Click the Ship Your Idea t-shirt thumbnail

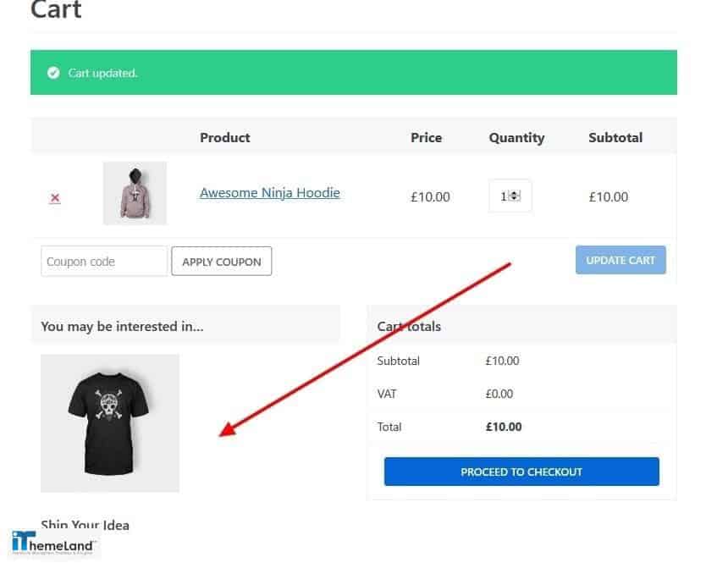(109, 422)
